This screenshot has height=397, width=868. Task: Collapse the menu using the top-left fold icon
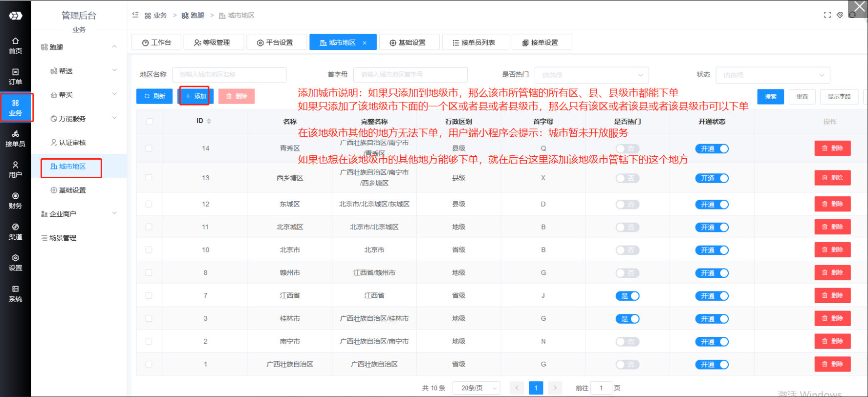pyautogui.click(x=135, y=15)
